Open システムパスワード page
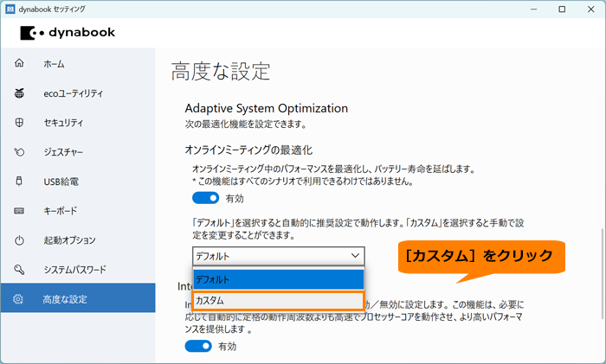 tap(78, 270)
